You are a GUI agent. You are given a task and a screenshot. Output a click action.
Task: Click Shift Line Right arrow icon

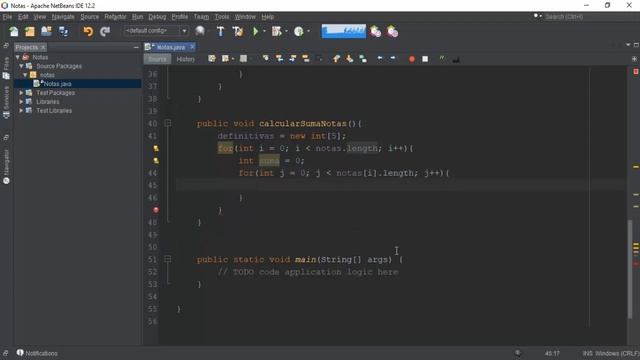393,59
